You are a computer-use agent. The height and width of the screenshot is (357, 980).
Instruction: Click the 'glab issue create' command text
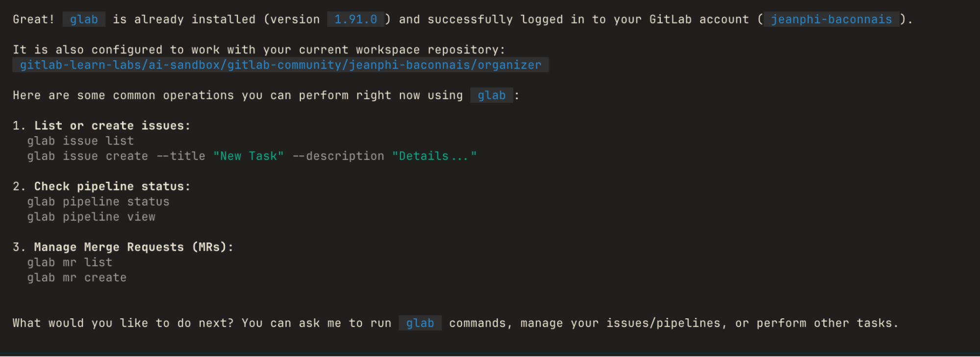point(87,156)
